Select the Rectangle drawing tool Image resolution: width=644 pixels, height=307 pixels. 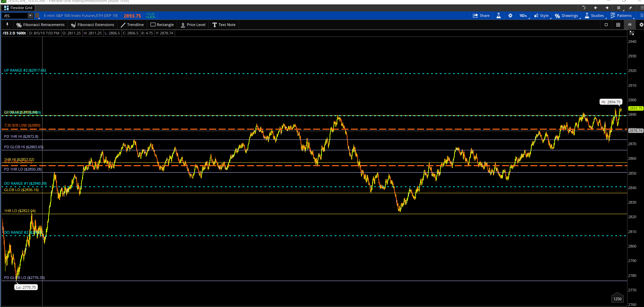[162, 25]
